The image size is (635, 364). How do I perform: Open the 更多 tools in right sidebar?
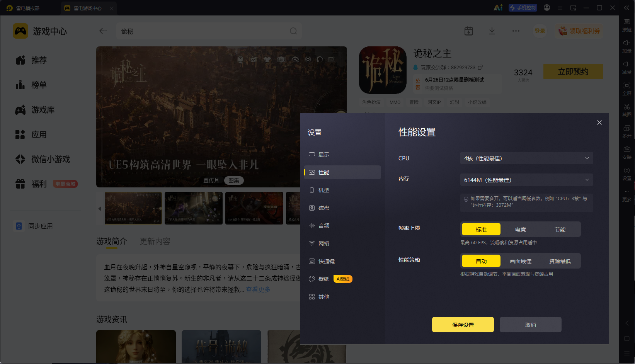pos(626,195)
